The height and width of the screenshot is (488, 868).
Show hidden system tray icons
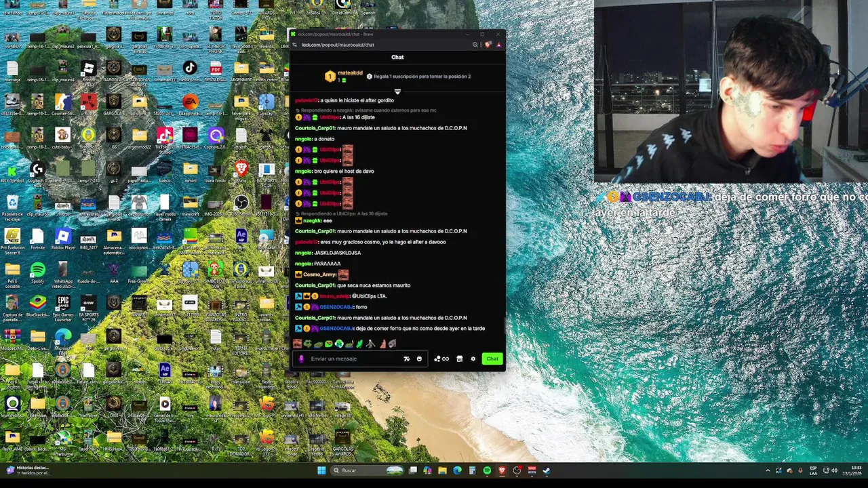point(768,470)
